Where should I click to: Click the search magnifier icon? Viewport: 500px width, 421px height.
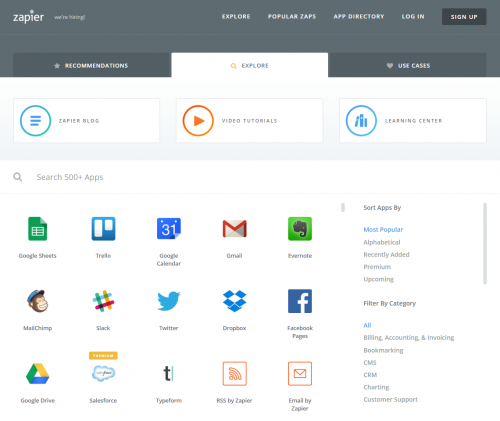point(18,177)
